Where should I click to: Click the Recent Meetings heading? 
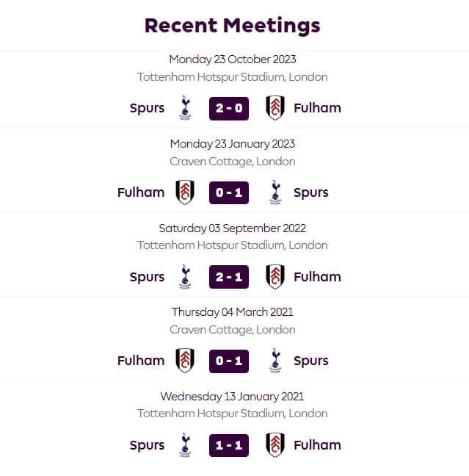point(233,26)
